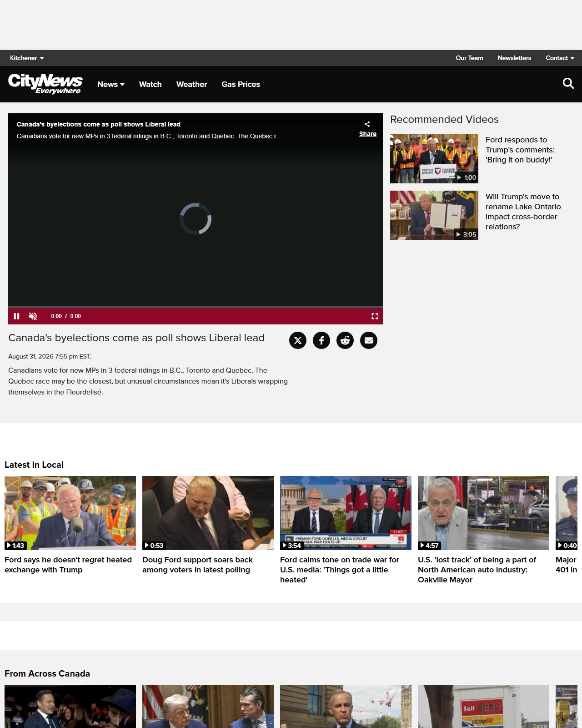Click the 'August 31, 2026 7:55 pm EST.' date

(50, 356)
